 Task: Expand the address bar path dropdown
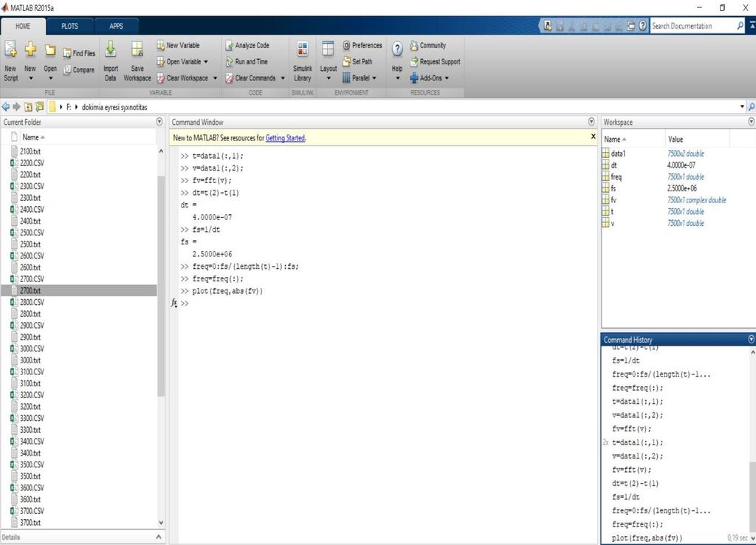tap(742, 106)
